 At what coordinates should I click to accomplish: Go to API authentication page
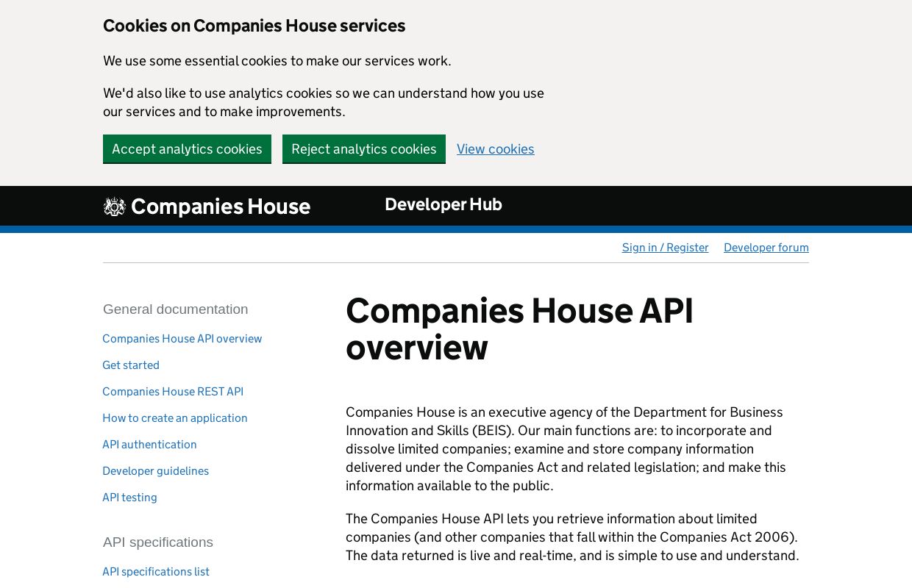(x=149, y=445)
